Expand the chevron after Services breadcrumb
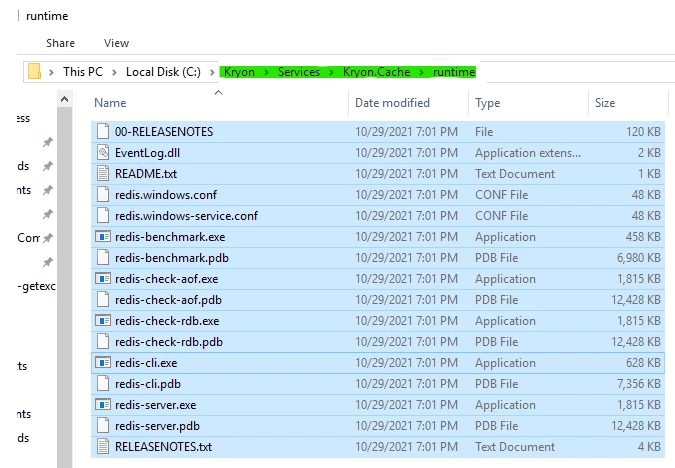Screen dimensions: 675x468 (331, 72)
